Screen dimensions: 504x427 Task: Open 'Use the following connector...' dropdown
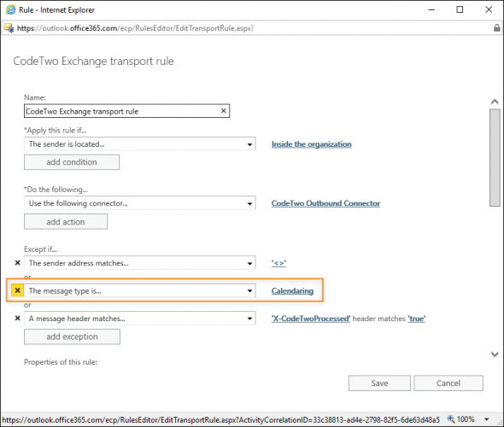click(x=140, y=203)
